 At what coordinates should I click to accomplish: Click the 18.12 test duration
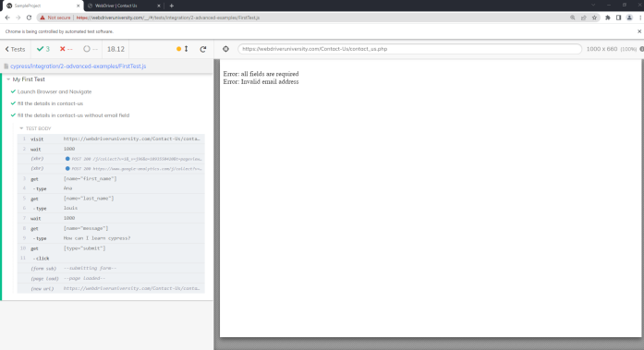pyautogui.click(x=115, y=49)
